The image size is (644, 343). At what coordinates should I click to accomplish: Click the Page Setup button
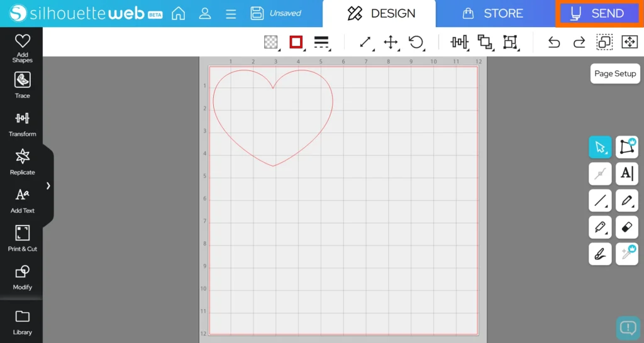click(x=615, y=73)
